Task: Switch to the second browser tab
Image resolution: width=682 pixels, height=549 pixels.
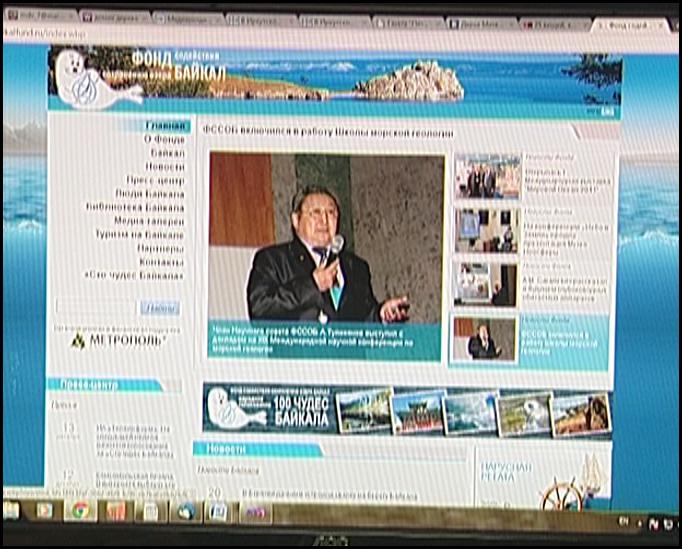Action: click(116, 18)
